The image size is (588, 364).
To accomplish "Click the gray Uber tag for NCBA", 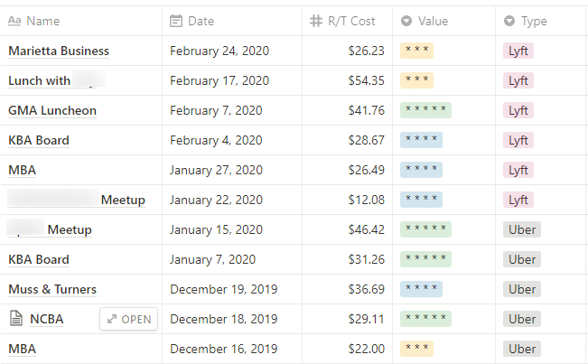I will 522,319.
